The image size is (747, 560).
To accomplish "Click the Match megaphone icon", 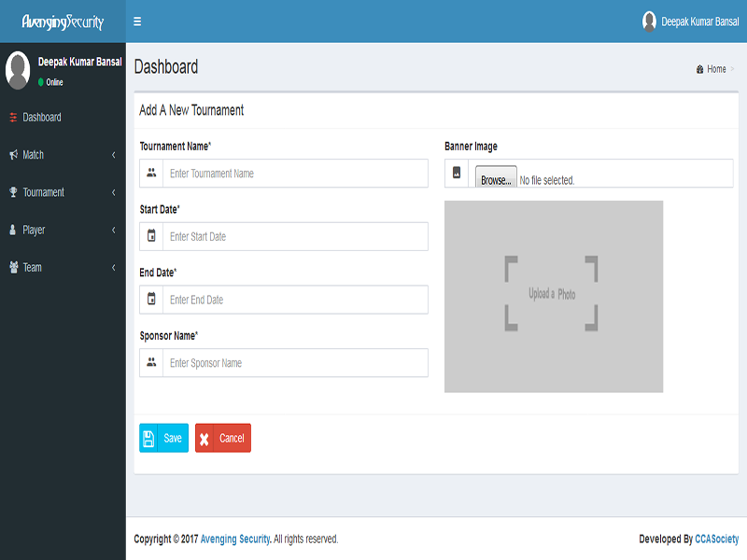I will click(x=13, y=155).
